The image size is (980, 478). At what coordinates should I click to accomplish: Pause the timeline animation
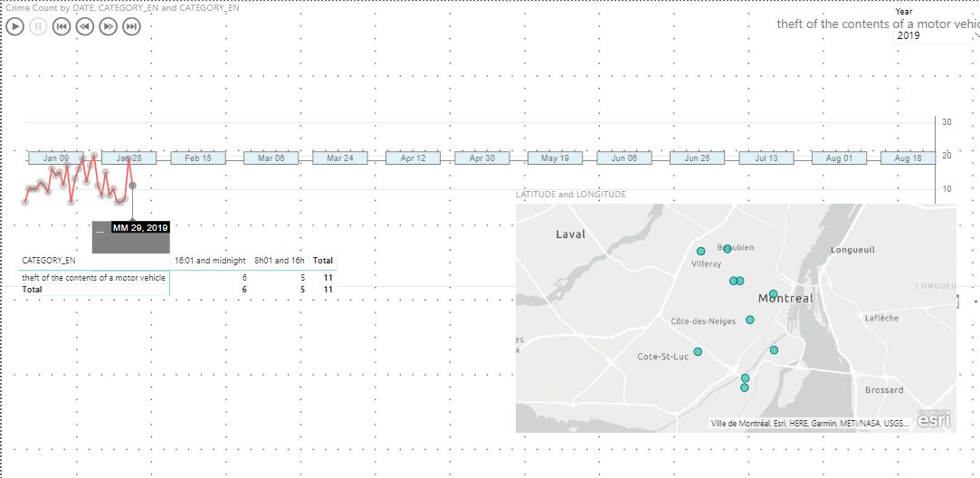(38, 26)
